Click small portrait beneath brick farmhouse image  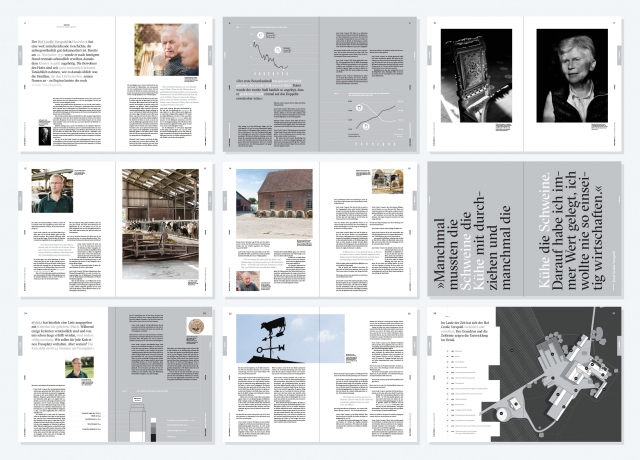point(248,281)
